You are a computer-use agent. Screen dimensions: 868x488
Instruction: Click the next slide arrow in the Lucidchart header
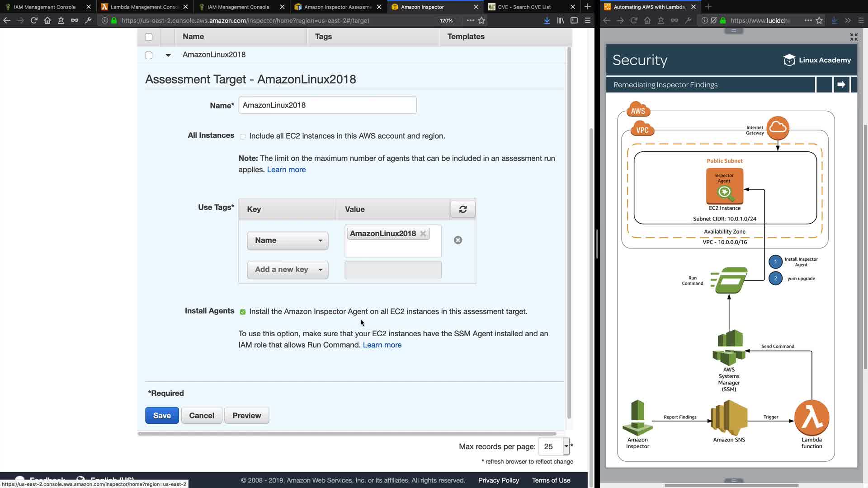tap(841, 84)
